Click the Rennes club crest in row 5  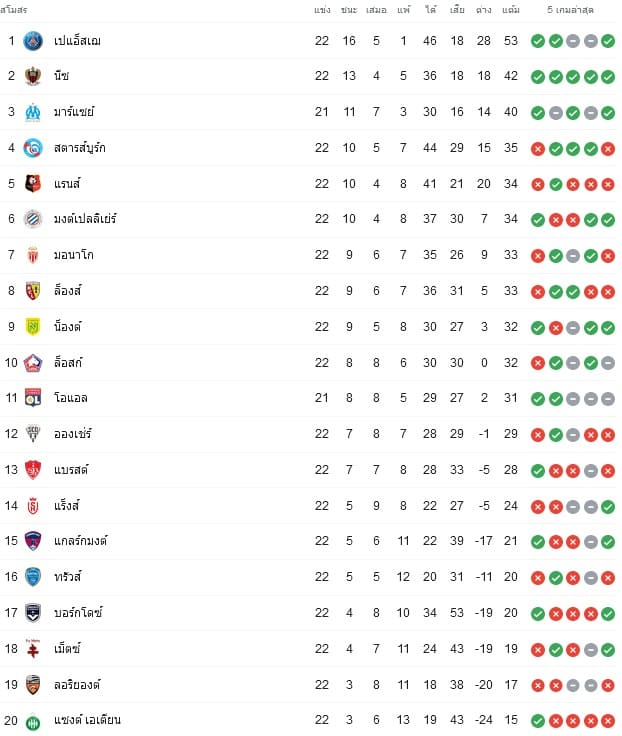(33, 184)
